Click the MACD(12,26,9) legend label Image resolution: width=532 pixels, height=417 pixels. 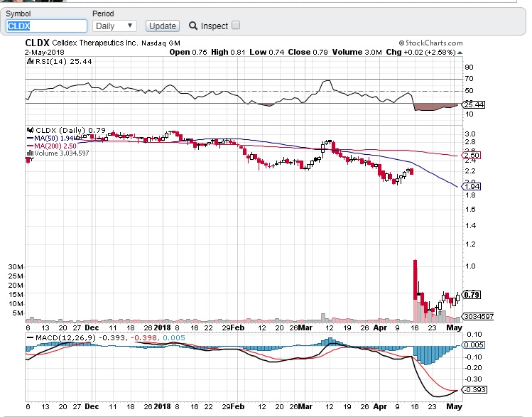click(66, 338)
